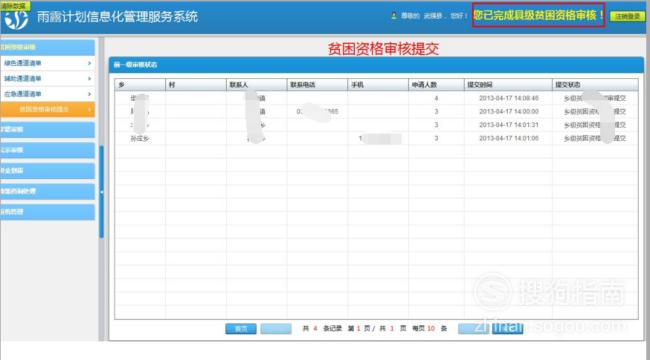Expand the chevron next to 应急通道清单
This screenshot has width=650, height=360.
point(89,94)
